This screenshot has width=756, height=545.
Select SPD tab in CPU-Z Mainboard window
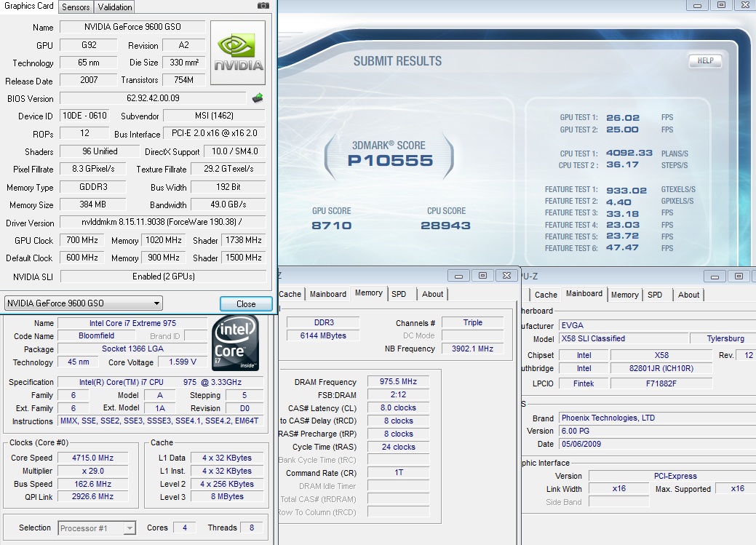(x=655, y=295)
